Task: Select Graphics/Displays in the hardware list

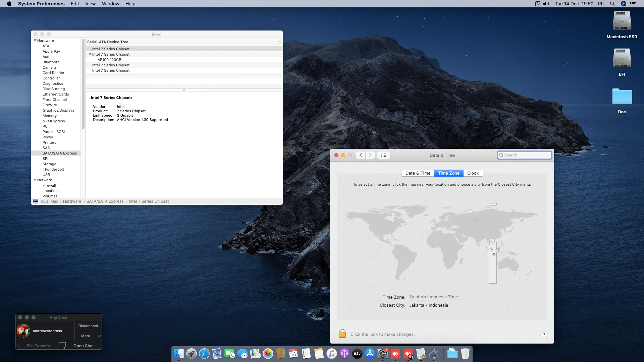Action: (x=58, y=110)
